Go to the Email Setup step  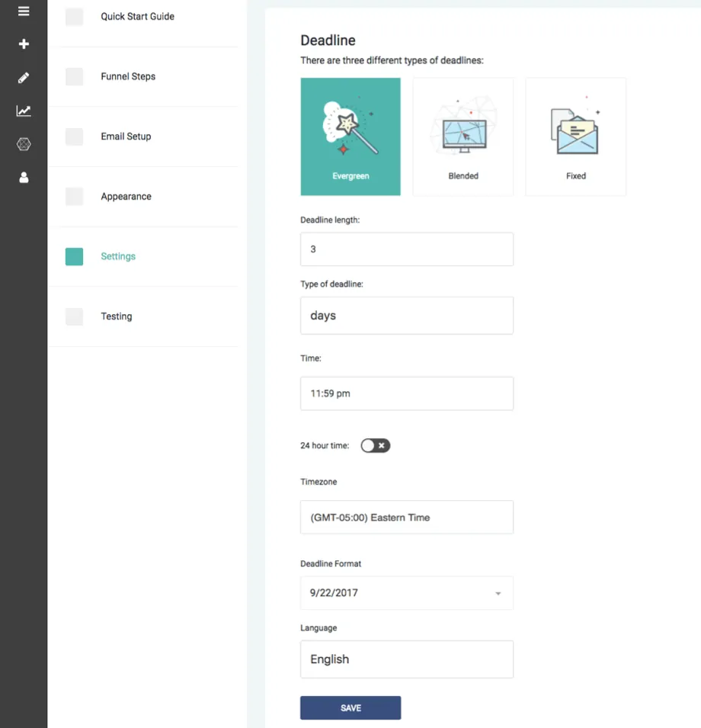coord(126,136)
